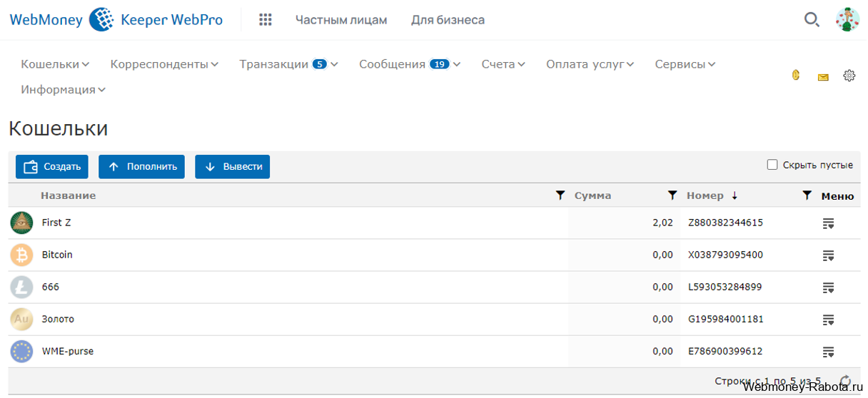868x398 pixels.
Task: Filter by Сумма column funnel icon
Action: point(672,195)
